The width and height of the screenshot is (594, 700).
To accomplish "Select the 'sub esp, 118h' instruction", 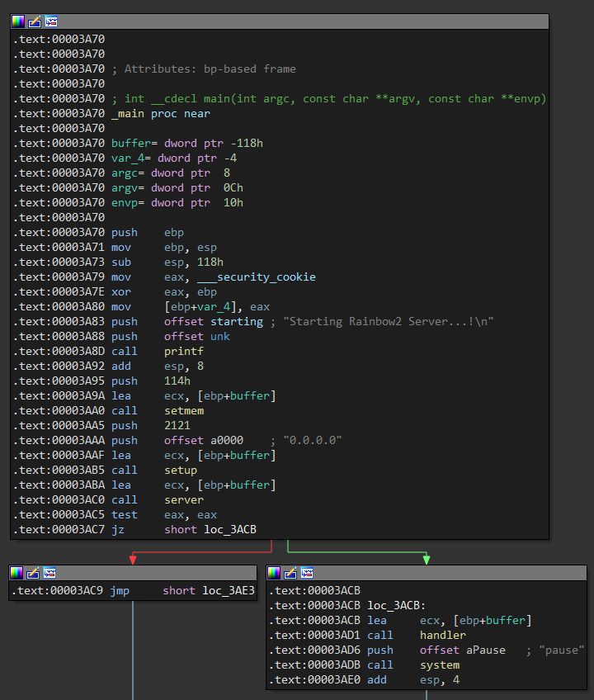I will tap(167, 262).
